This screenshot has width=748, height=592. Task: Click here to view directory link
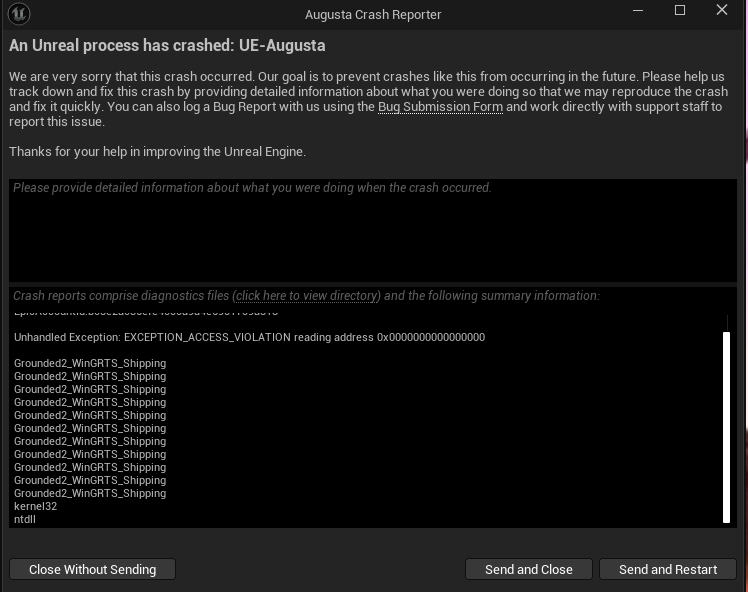pyautogui.click(x=307, y=296)
